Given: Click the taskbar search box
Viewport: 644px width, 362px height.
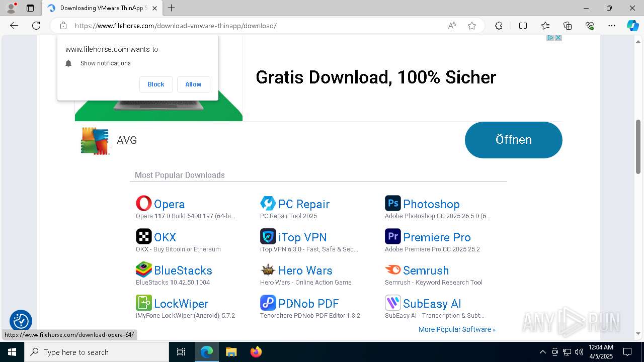Looking at the screenshot, I should [97, 352].
